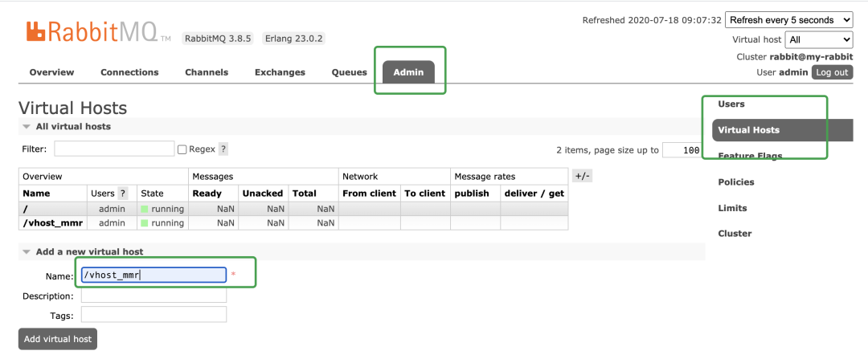868x359 pixels.
Task: Click the Add virtual host button
Action: tap(58, 339)
